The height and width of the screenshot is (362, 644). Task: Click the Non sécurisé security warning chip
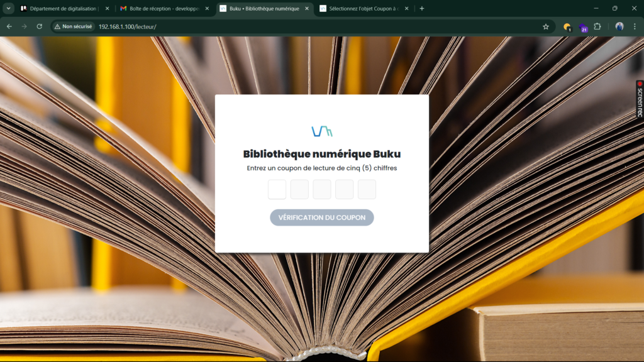74,26
